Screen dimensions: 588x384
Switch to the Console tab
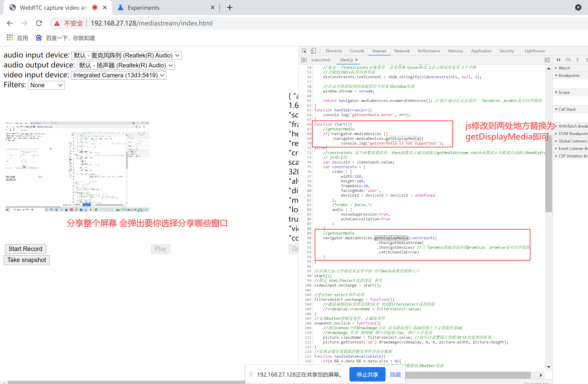coord(357,51)
